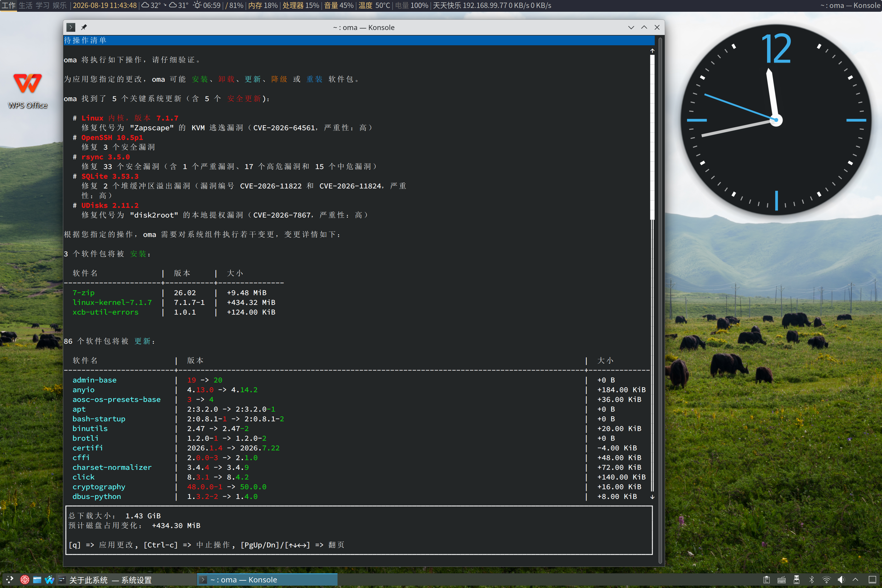Screen dimensions: 882x588
Task: Click the 温度 50°C indicator in top panel
Action: pos(374,5)
